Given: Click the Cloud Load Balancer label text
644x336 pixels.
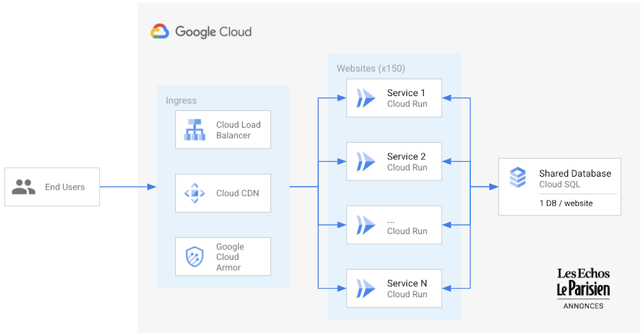Looking at the screenshot, I should [x=238, y=130].
